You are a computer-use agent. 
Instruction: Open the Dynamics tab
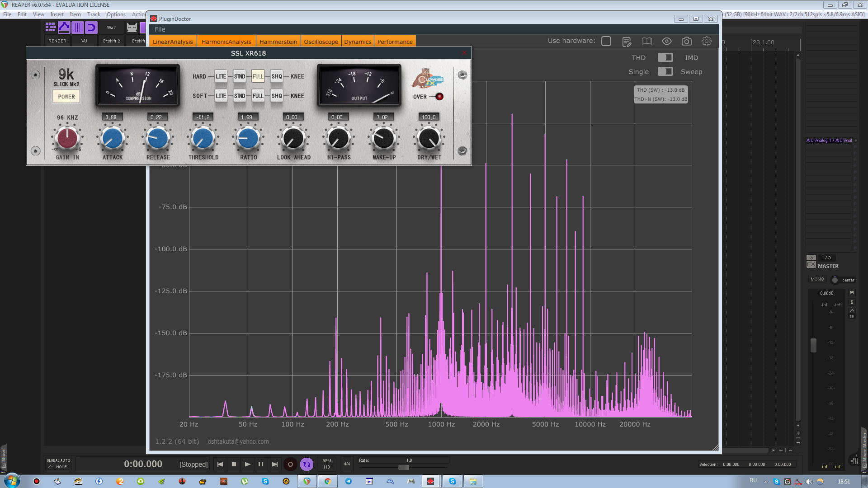(358, 42)
